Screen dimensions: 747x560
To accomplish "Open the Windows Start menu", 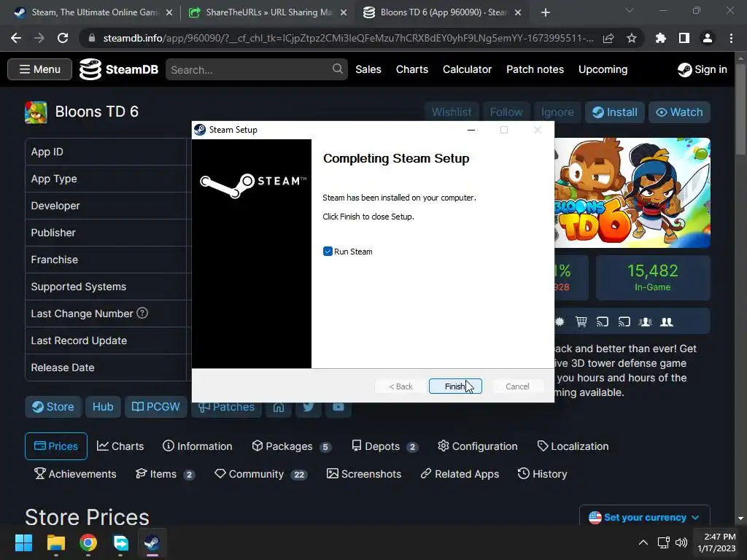I will 24,542.
